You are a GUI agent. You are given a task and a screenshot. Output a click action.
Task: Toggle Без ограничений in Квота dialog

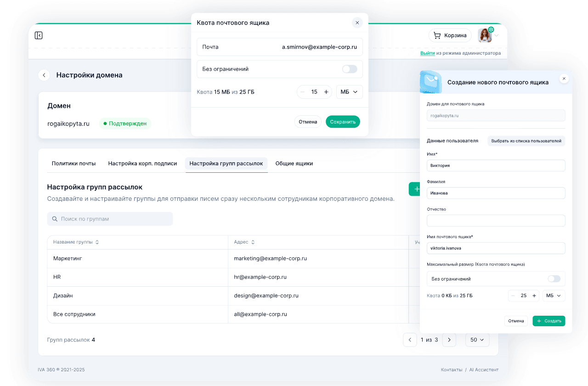tap(350, 69)
